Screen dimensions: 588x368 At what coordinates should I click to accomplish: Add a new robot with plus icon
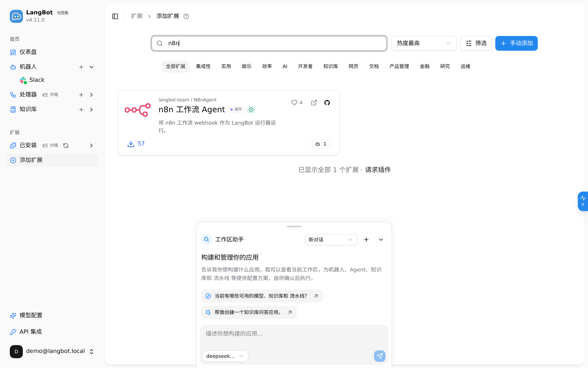pos(81,67)
